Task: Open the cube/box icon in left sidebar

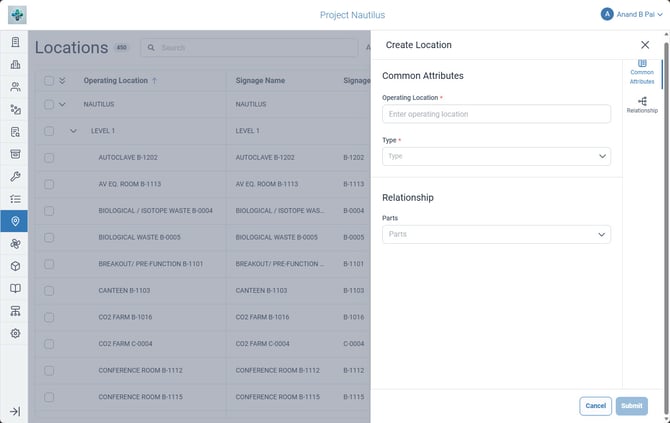Action: tap(15, 266)
